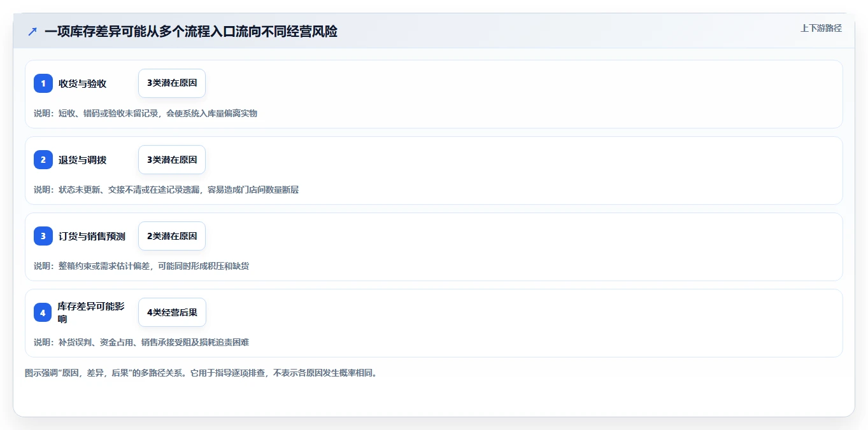This screenshot has width=868, height=430.
Task: Click the description starting 说明：整箱约束
Action: [141, 266]
